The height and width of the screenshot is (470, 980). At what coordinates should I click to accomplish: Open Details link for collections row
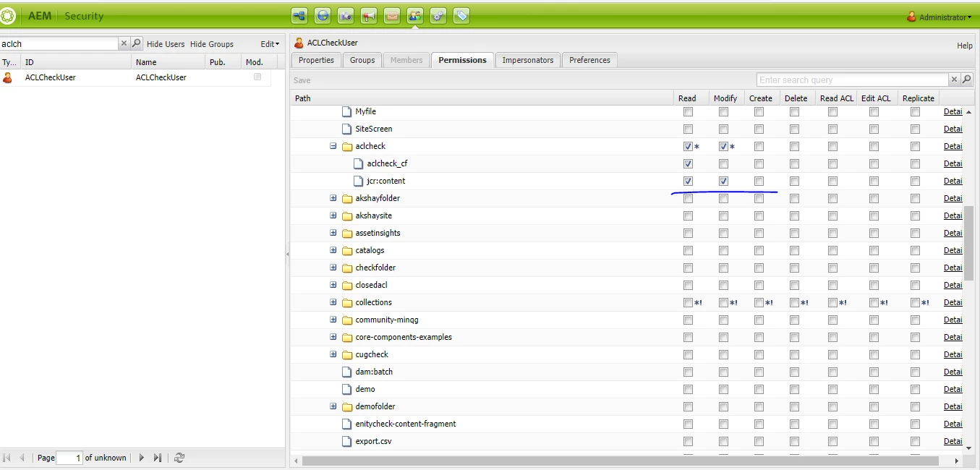pyautogui.click(x=953, y=303)
